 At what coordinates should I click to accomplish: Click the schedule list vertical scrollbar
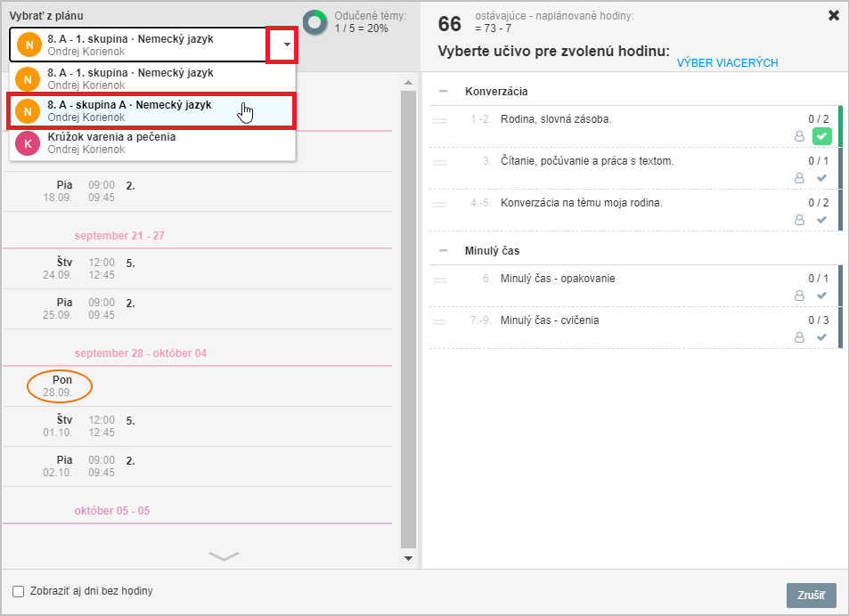pyautogui.click(x=408, y=319)
